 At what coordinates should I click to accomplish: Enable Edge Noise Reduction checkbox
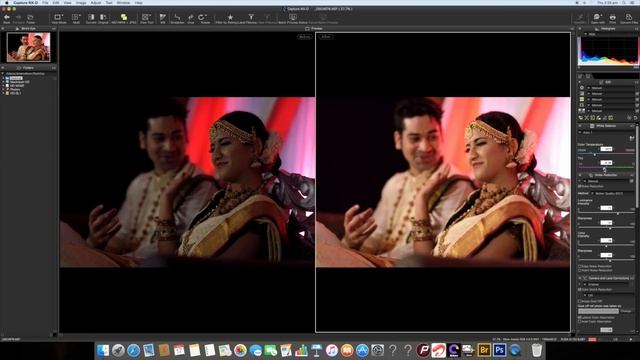click(580, 266)
